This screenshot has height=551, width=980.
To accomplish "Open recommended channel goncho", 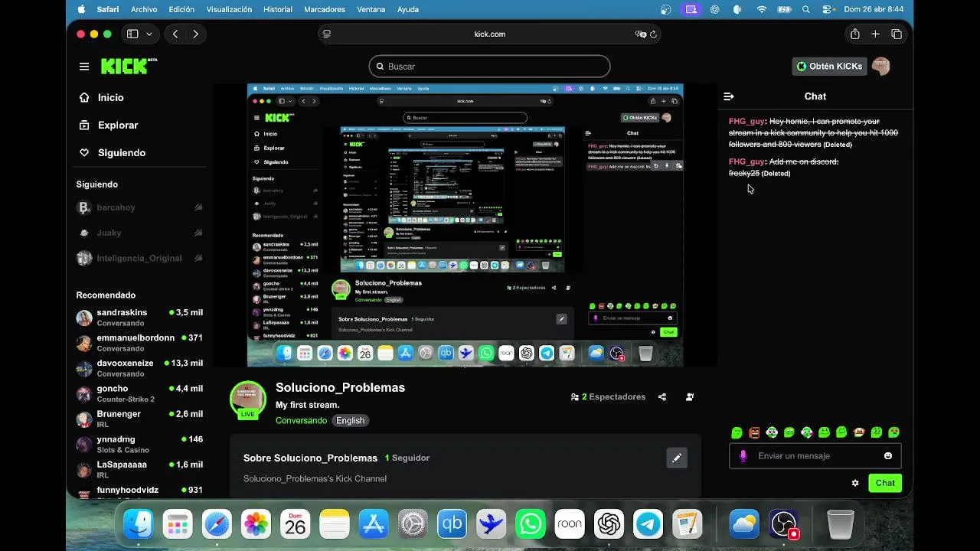I will (x=139, y=393).
